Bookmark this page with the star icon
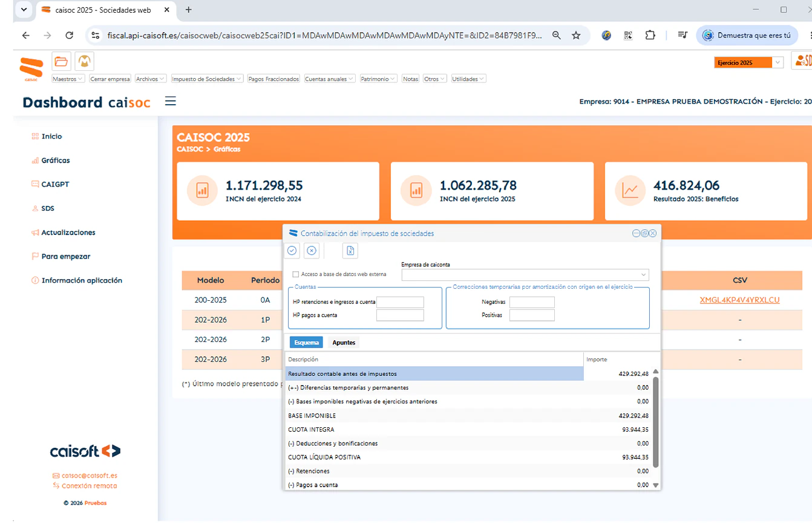This screenshot has width=812, height=523. 576,36
